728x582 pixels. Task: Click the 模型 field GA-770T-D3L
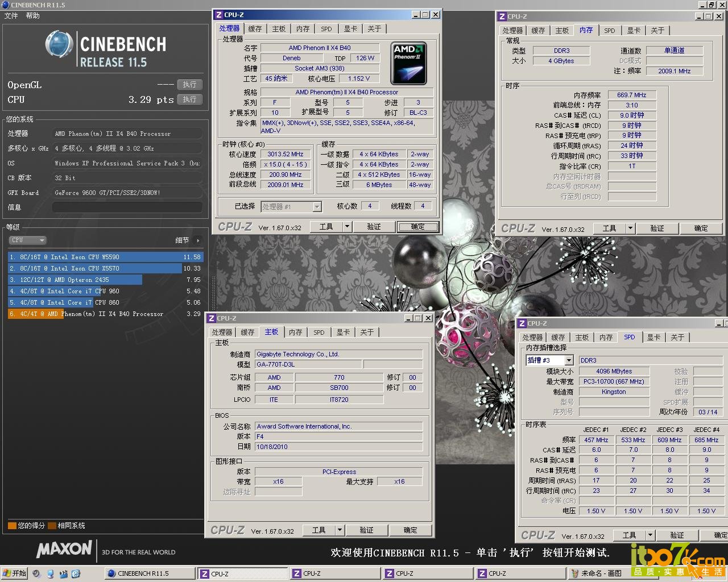[x=308, y=364]
